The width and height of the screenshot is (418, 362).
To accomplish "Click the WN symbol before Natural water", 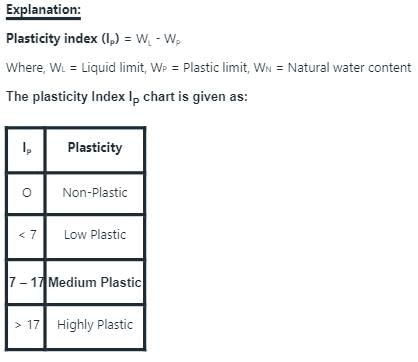I will [x=263, y=68].
